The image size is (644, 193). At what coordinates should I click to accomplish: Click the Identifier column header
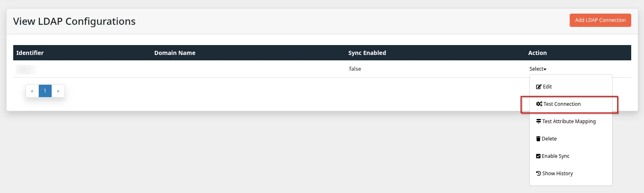(x=30, y=53)
